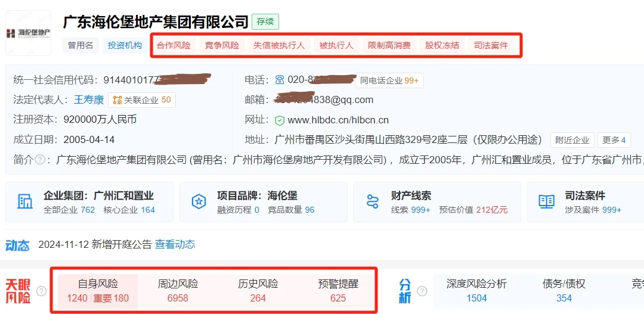Click the 企业集团: 广州汇和置业 heading
Viewport: 644px width, 314px height.
point(98,195)
